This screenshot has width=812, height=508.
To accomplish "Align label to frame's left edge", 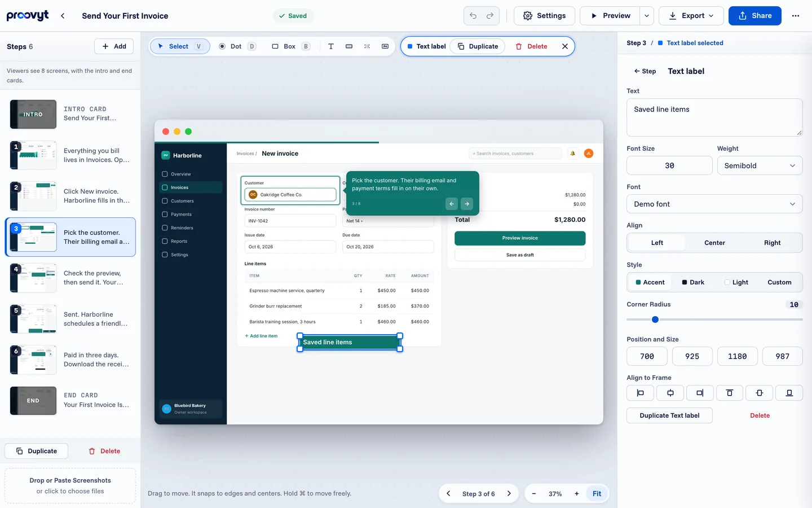I will (x=640, y=393).
